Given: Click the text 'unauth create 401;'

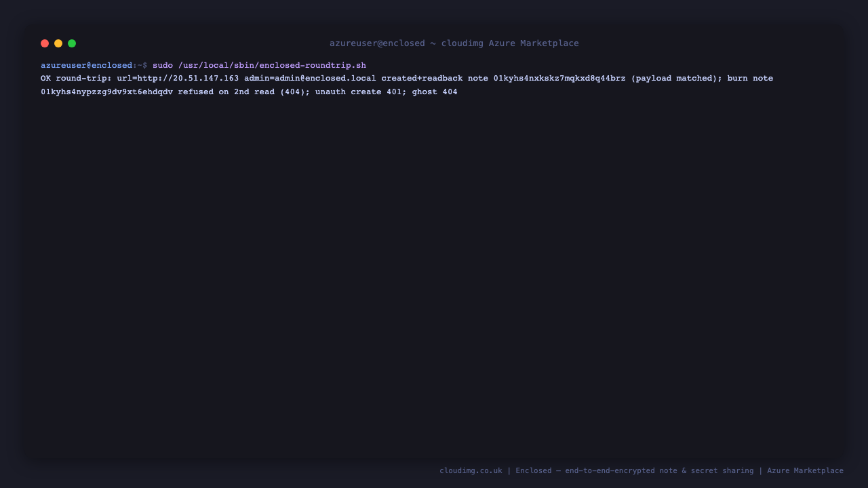Looking at the screenshot, I should (x=361, y=91).
